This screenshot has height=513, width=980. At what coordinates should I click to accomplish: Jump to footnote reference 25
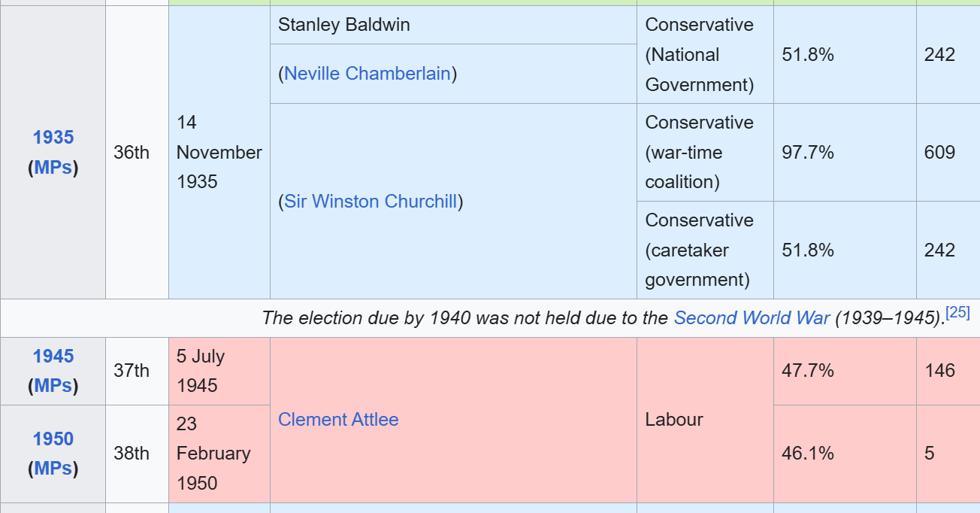[x=958, y=313]
